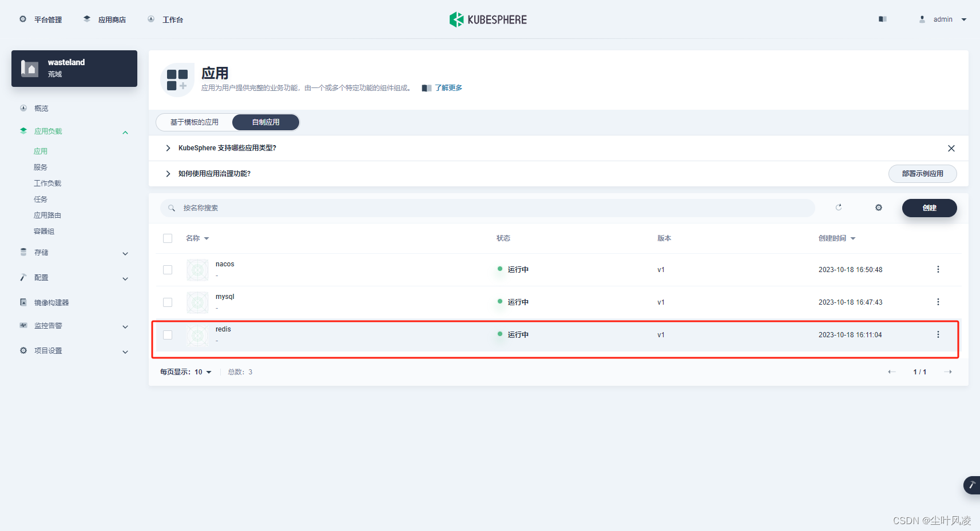This screenshot has width=980, height=531.
Task: Expand the 存储 menu chevron
Action: [125, 254]
